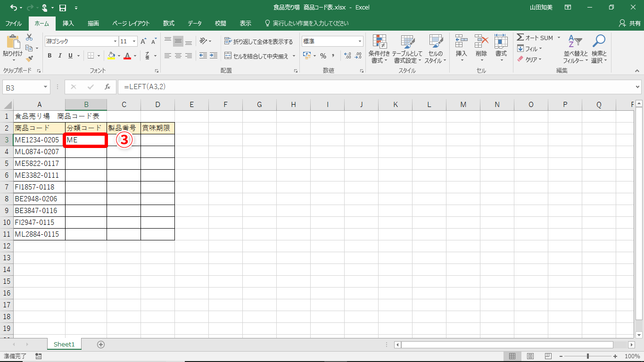644x362 pixels.
Task: Open the font size dropdown
Action: [134, 41]
